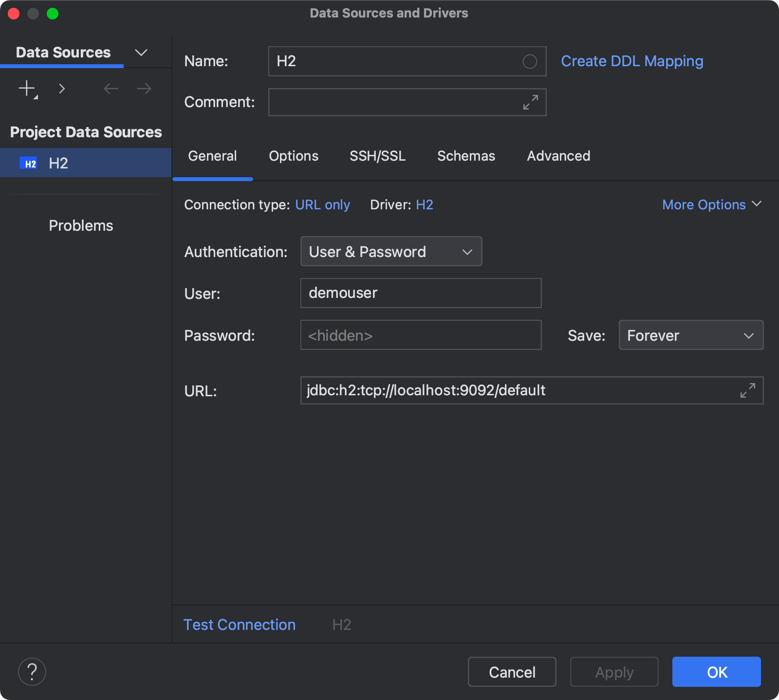Click inside the JDBC URL field
This screenshot has width=779, height=700.
pos(487,390)
